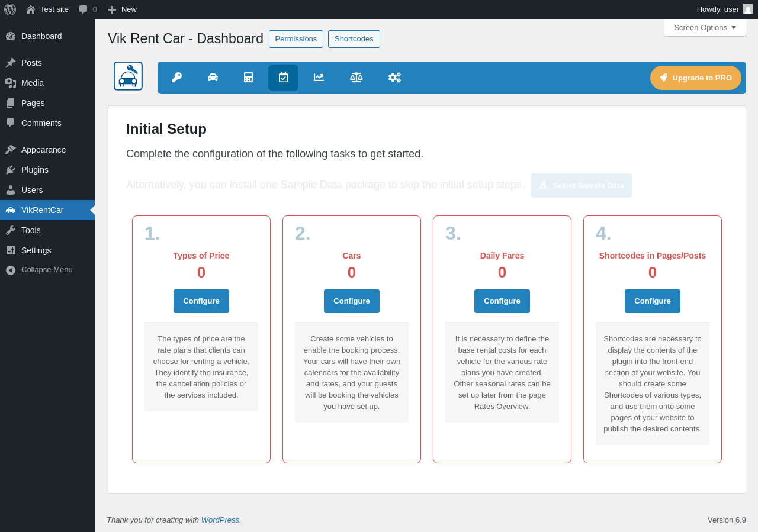Select the calendar check icon tab
Screen dimensions: 758x532
point(283,78)
